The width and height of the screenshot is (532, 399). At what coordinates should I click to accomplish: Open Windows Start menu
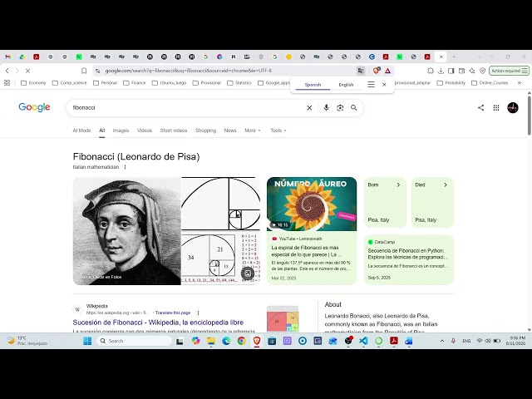(87, 341)
